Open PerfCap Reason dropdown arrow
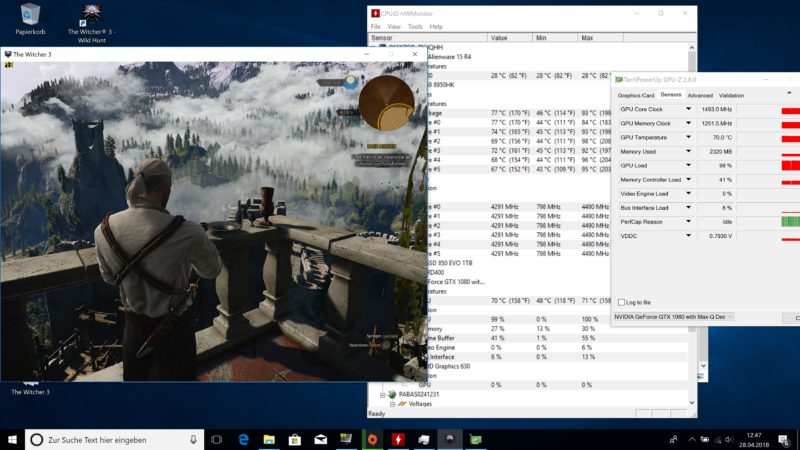 pyautogui.click(x=688, y=222)
